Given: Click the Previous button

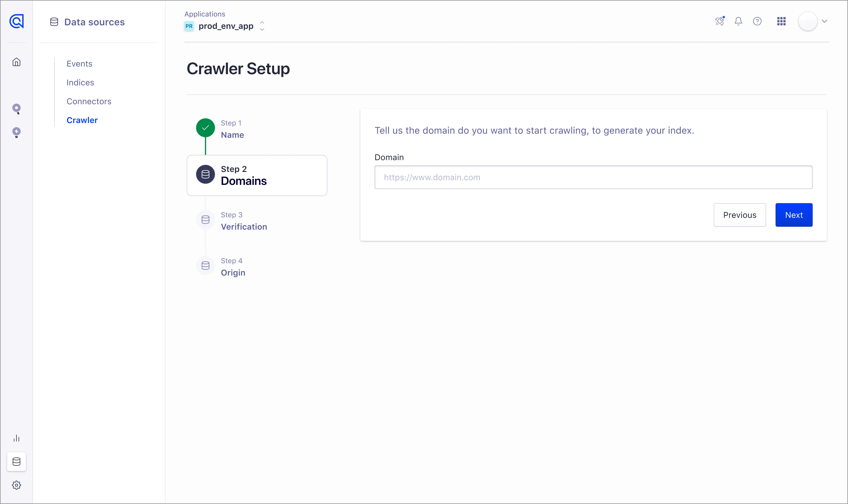Looking at the screenshot, I should pos(740,215).
